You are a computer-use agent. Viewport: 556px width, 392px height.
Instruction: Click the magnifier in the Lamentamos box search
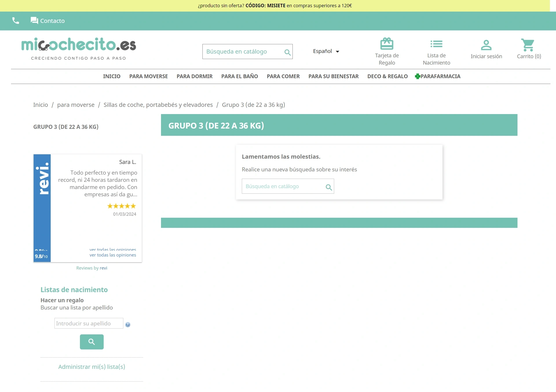coord(329,187)
